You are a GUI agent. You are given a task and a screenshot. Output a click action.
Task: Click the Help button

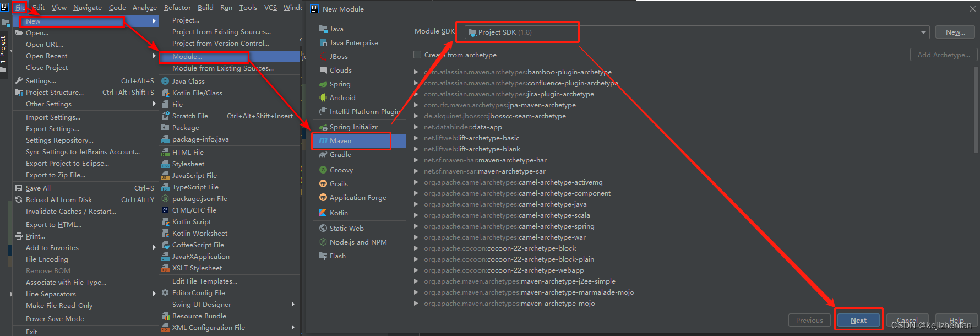(x=956, y=321)
